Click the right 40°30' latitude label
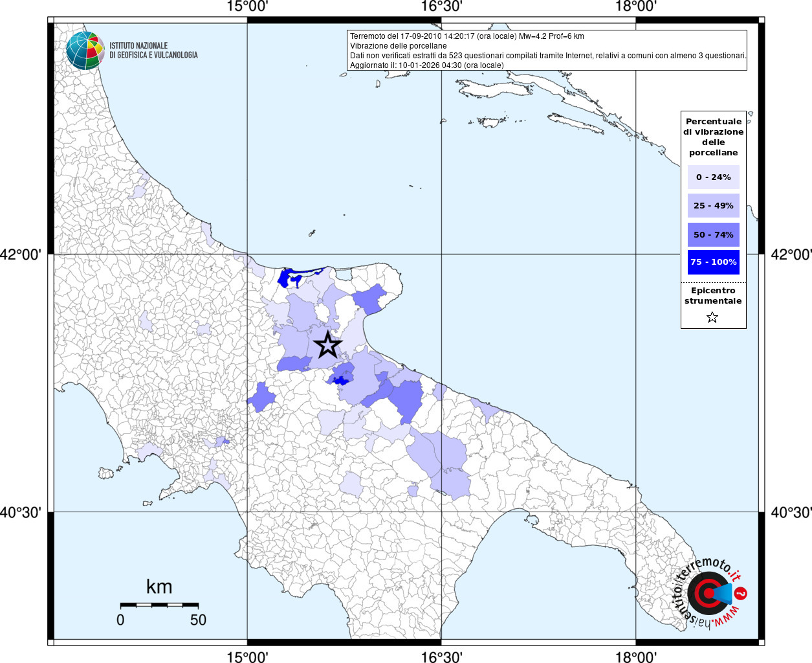The image size is (812, 663). click(x=791, y=512)
